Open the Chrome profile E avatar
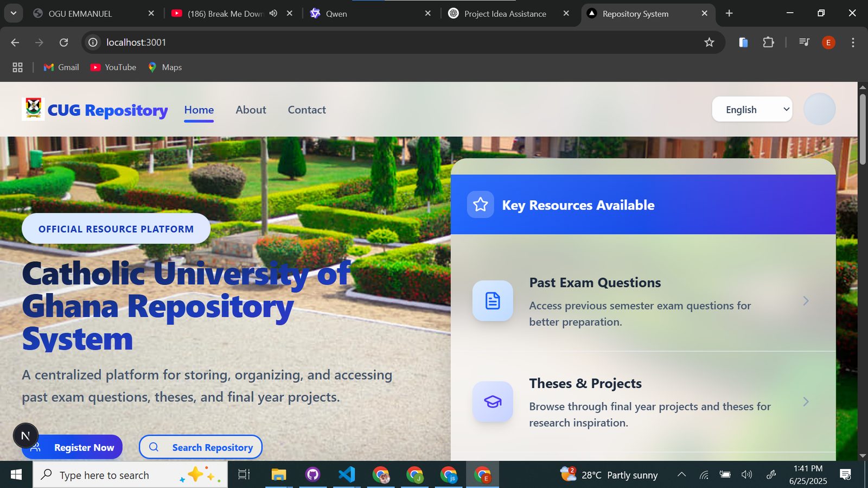This screenshot has height=488, width=868. point(828,42)
